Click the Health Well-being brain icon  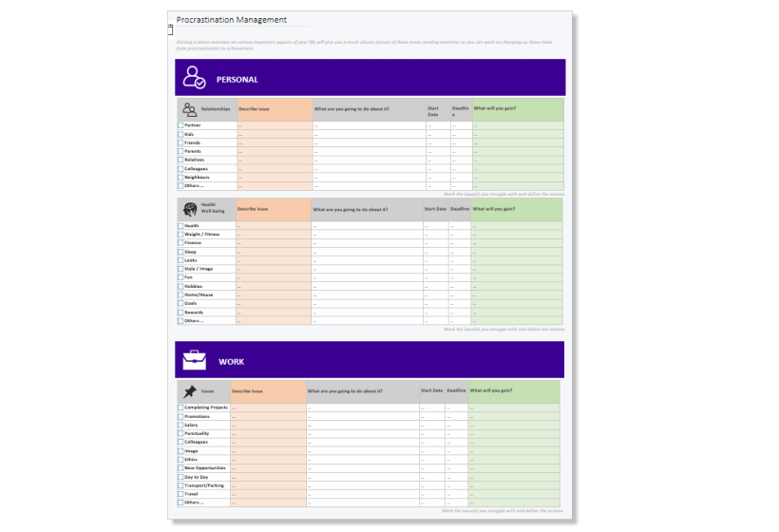point(190,210)
